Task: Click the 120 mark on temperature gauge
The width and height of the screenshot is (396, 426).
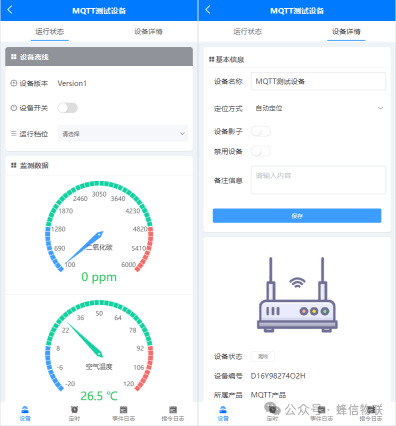Action: click(x=129, y=383)
